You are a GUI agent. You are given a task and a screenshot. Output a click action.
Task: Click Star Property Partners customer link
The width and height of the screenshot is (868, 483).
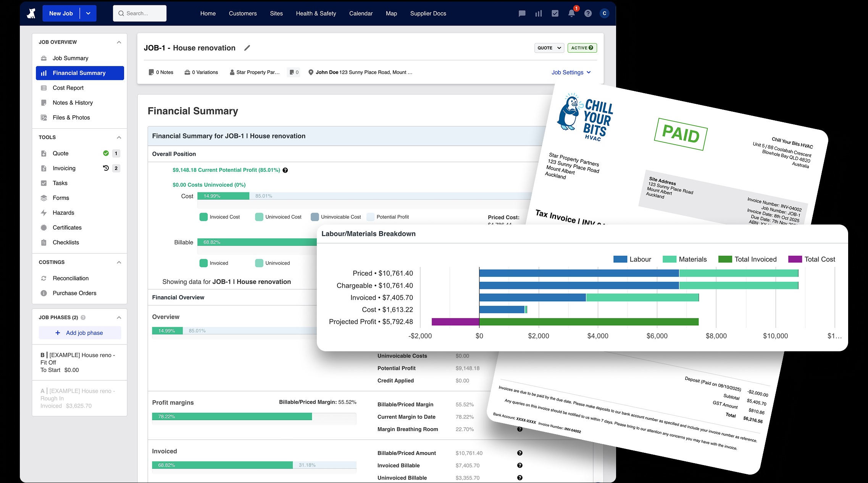[255, 72]
